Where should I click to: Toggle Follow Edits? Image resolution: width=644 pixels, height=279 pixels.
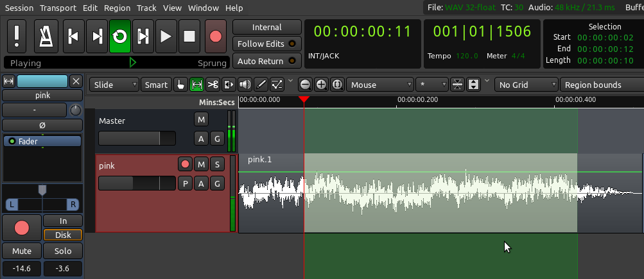(266, 44)
